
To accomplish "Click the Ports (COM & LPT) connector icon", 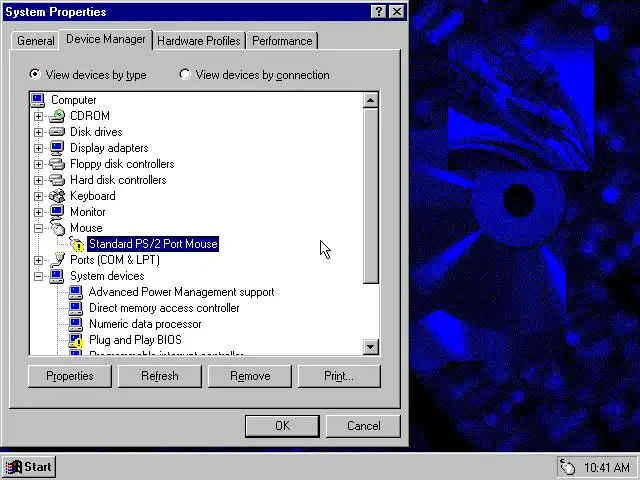I will pos(58,260).
